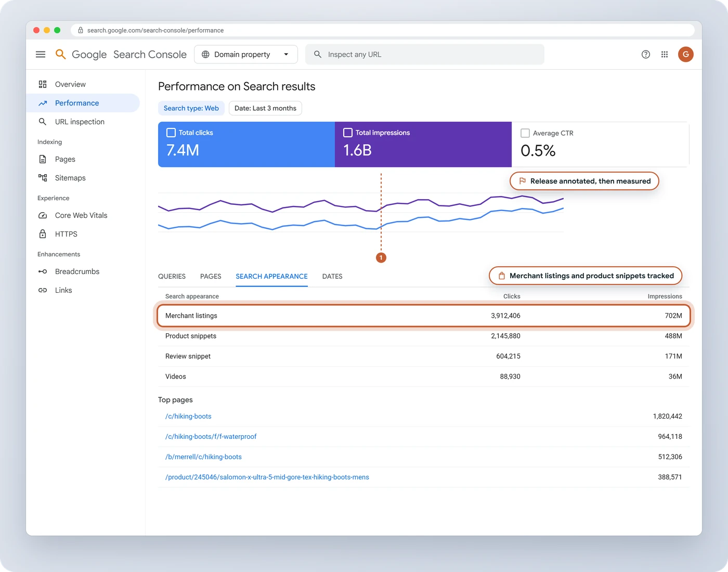Click the address bar lock icon
Screen dimensions: 728x572
[x=81, y=31]
